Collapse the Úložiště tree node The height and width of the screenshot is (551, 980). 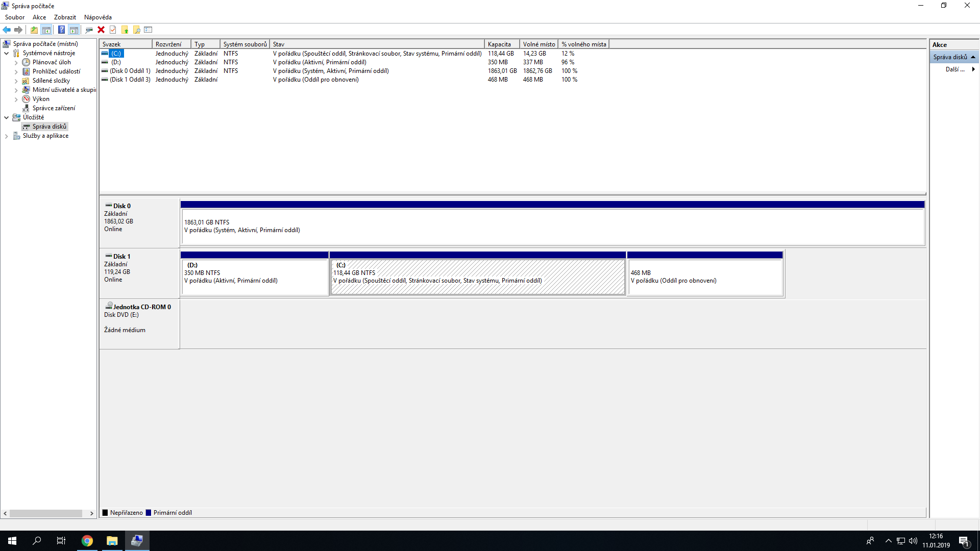pos(6,117)
